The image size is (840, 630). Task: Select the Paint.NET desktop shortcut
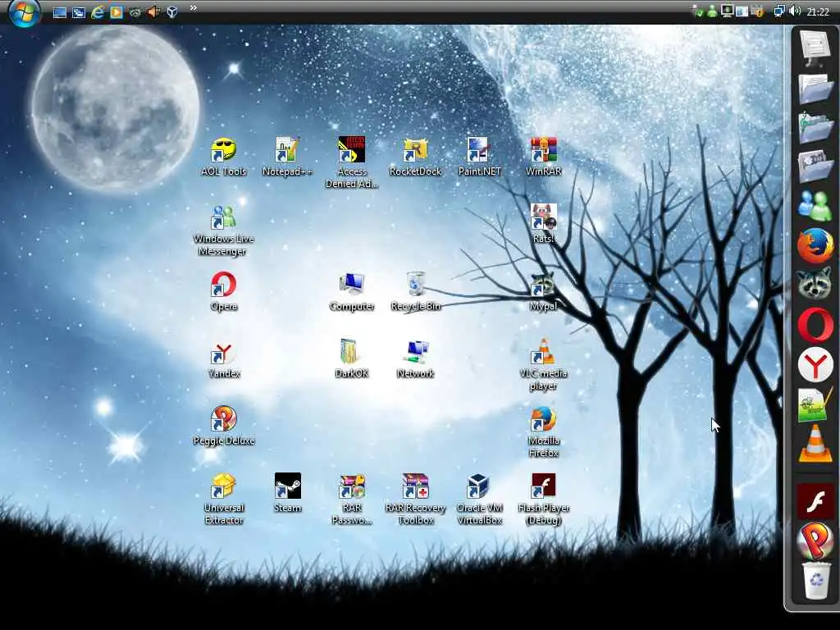(x=479, y=157)
